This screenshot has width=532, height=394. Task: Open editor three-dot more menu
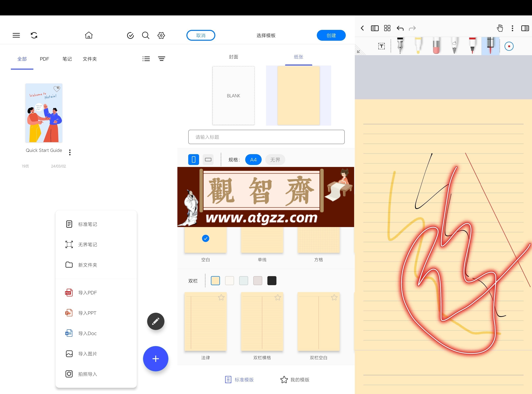512,28
